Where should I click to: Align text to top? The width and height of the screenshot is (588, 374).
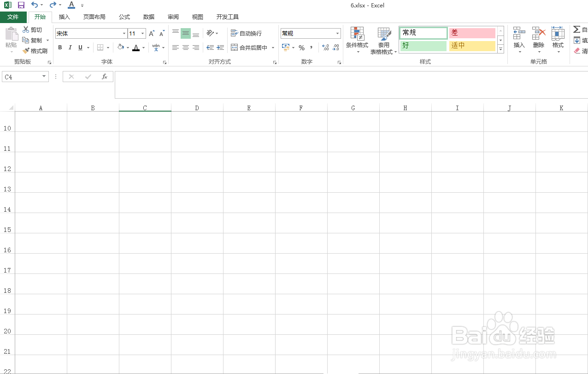point(176,33)
